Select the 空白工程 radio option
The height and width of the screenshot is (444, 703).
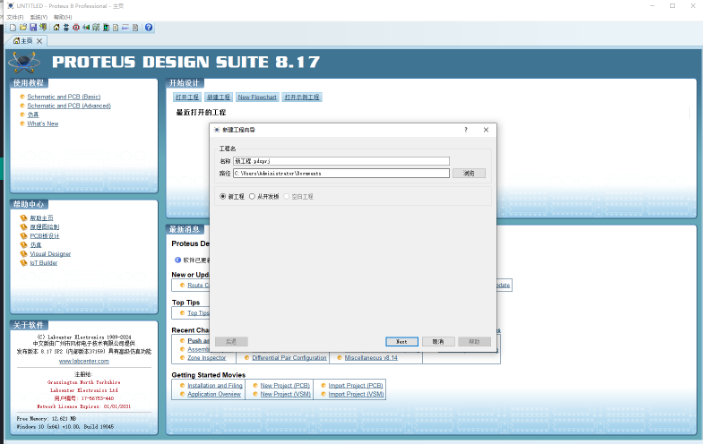coord(286,197)
